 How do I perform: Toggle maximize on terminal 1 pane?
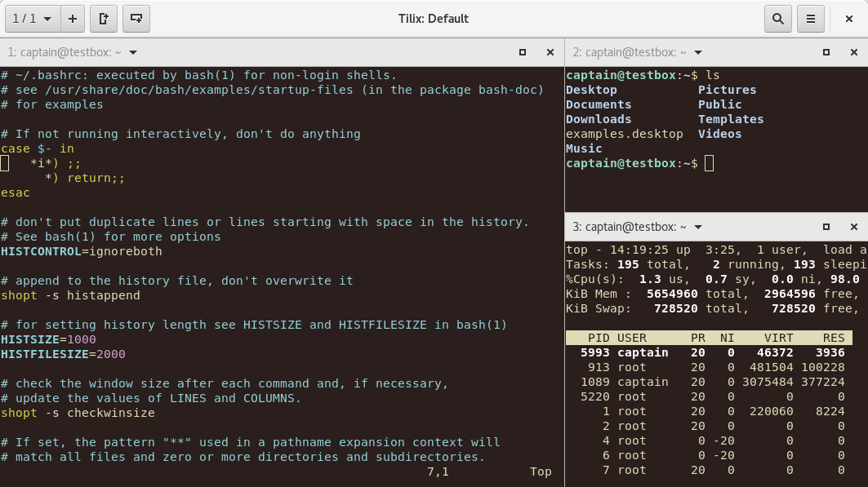point(523,52)
